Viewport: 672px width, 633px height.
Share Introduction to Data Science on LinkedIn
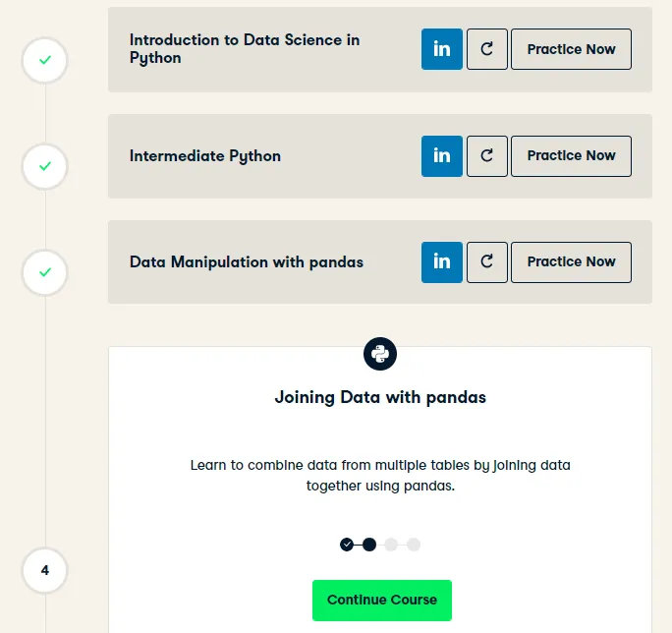point(442,49)
